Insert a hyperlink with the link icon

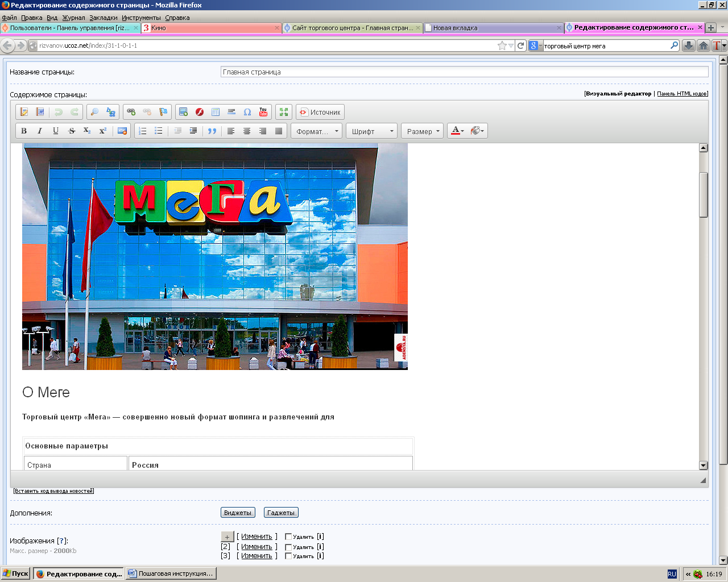click(131, 112)
